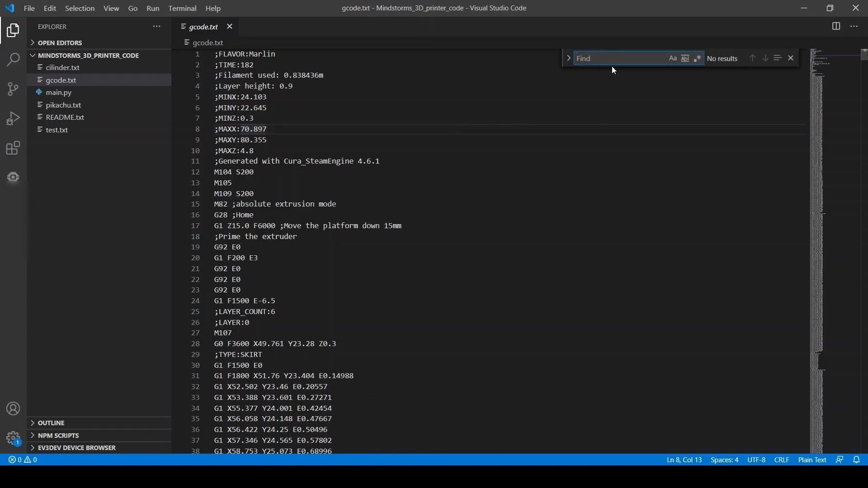Click Plain Text language mode
The height and width of the screenshot is (488, 868).
pyautogui.click(x=812, y=460)
